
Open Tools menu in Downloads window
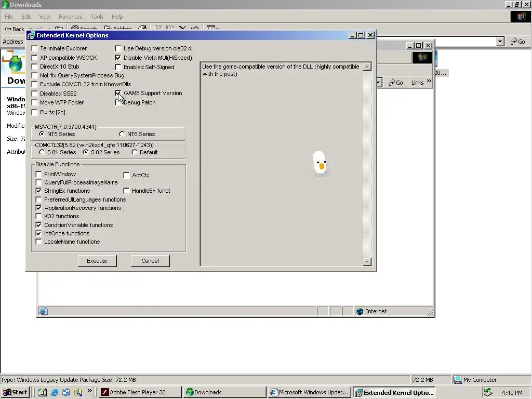pyautogui.click(x=97, y=17)
